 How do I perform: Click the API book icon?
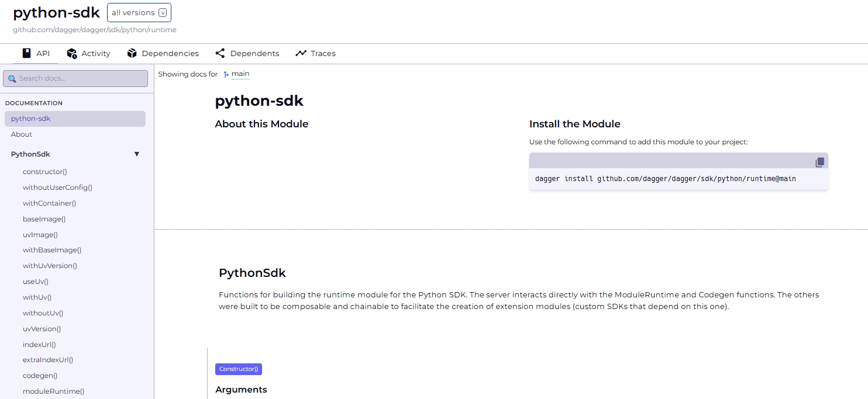click(x=26, y=53)
